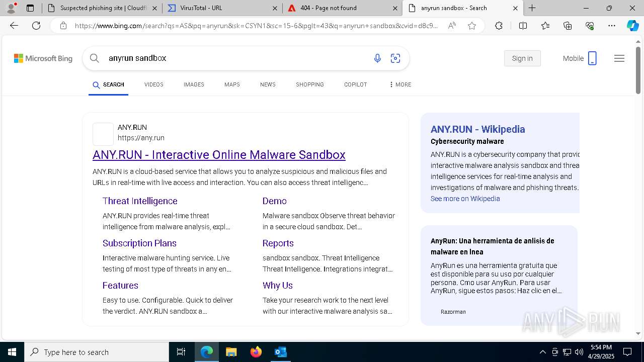Viewport: 644px width, 362px height.
Task: Open Task View on taskbar
Action: [181, 352]
